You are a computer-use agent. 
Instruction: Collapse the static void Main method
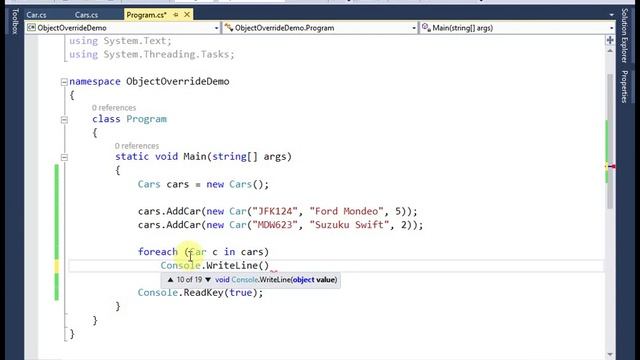64,157
